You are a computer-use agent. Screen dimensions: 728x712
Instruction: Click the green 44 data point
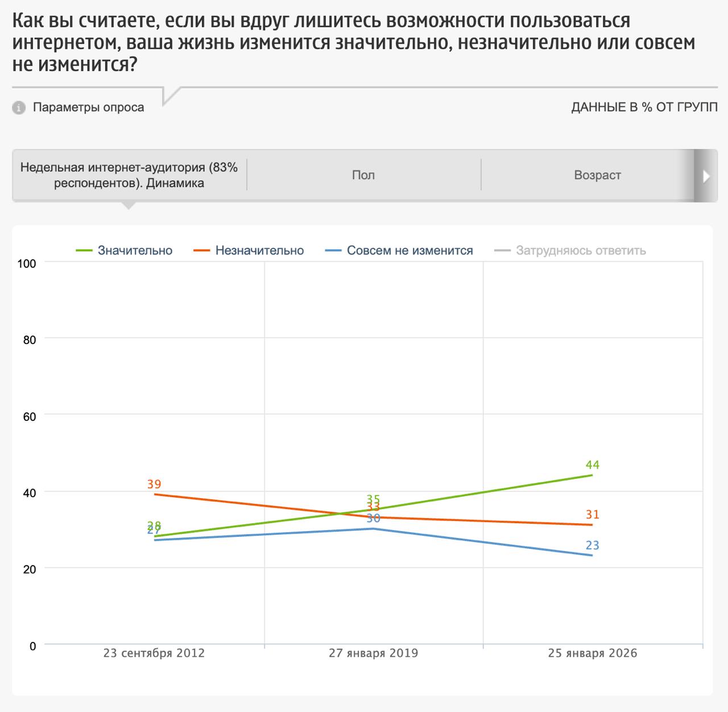click(592, 475)
